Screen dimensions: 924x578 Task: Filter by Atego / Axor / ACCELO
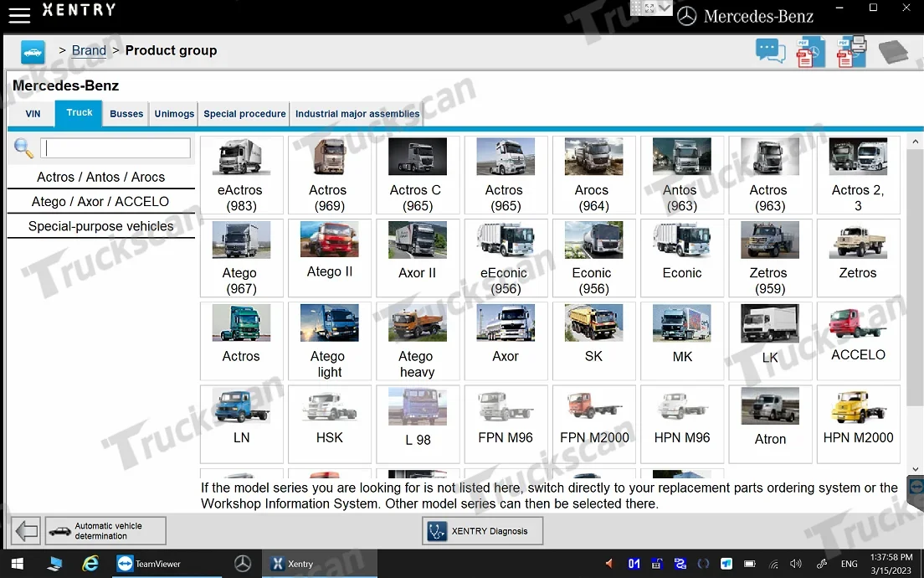point(100,202)
